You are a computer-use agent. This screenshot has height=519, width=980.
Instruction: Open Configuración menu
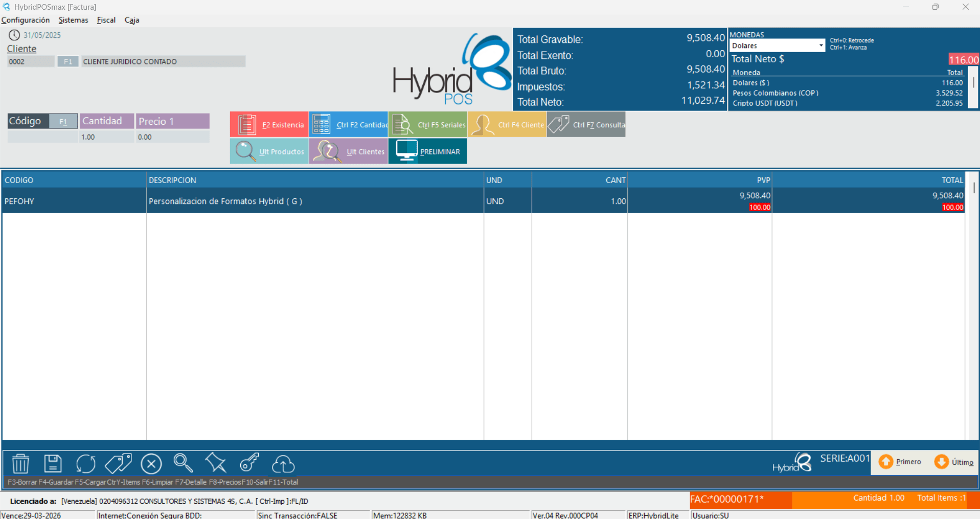click(26, 20)
